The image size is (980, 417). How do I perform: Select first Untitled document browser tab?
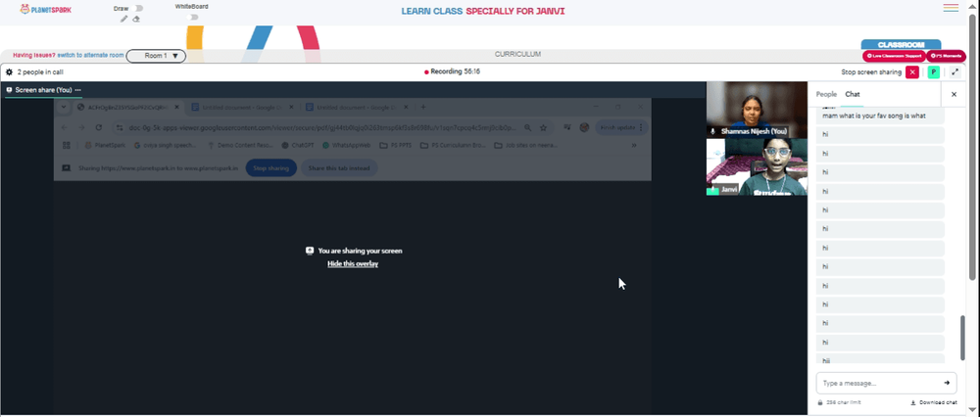coord(241,108)
